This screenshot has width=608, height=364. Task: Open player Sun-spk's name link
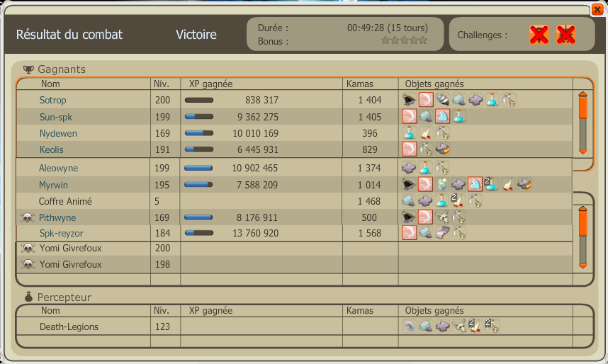coord(56,117)
